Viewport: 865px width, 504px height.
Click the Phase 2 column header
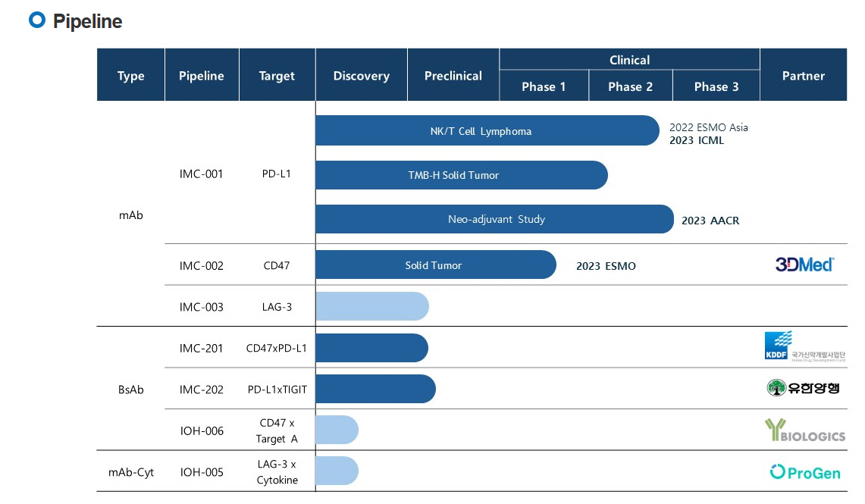[x=631, y=86]
